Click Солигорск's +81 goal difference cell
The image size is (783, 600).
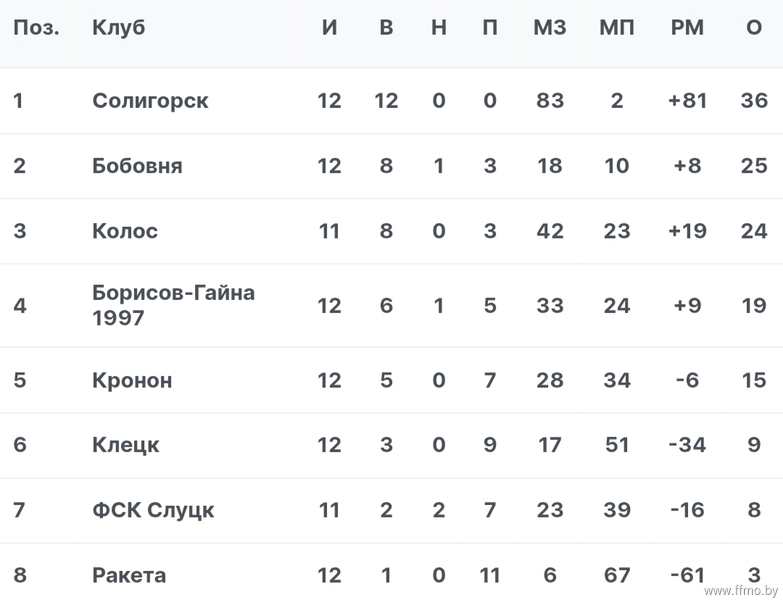[x=687, y=101]
